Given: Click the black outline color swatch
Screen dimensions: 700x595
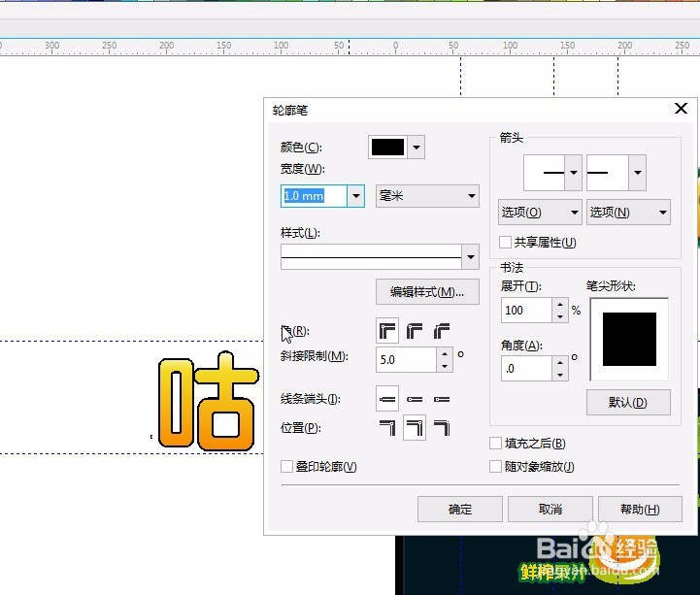Looking at the screenshot, I should 388,147.
